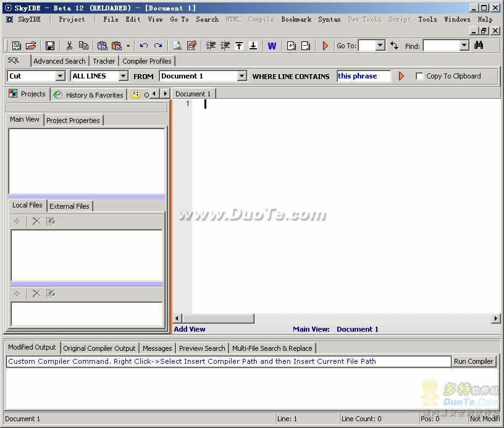The image size is (504, 428).
Task: Enable the Copy To Clipboard checkbox
Action: point(419,76)
